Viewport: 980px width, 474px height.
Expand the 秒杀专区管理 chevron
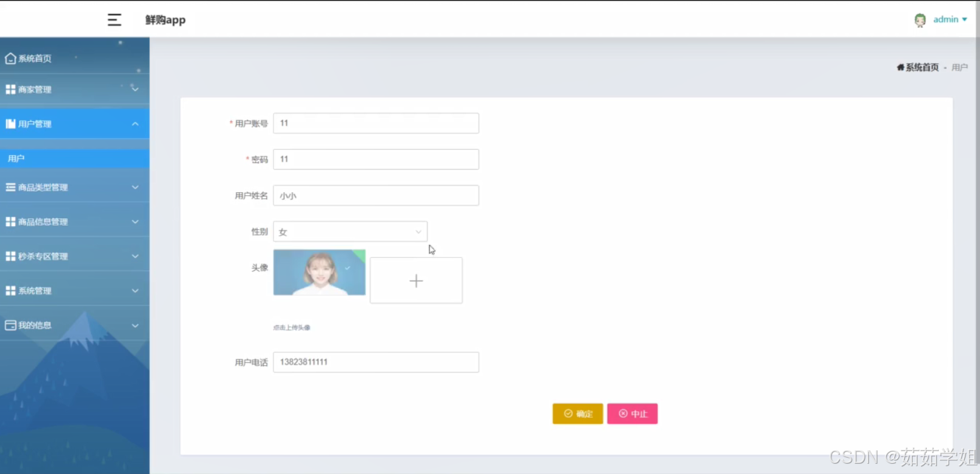(x=135, y=256)
